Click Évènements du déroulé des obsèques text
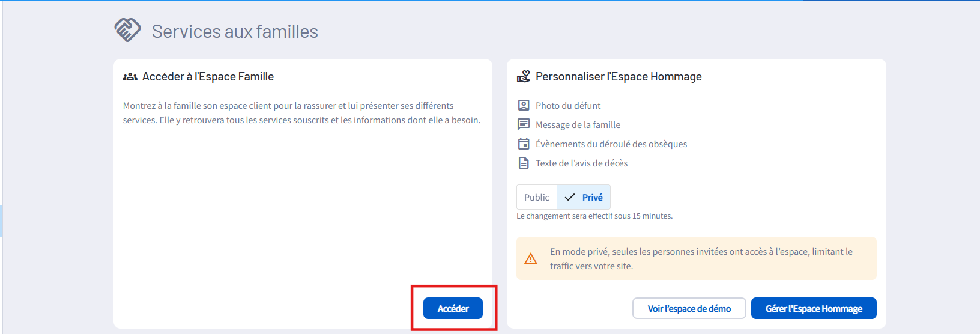The width and height of the screenshot is (980, 334). [611, 144]
